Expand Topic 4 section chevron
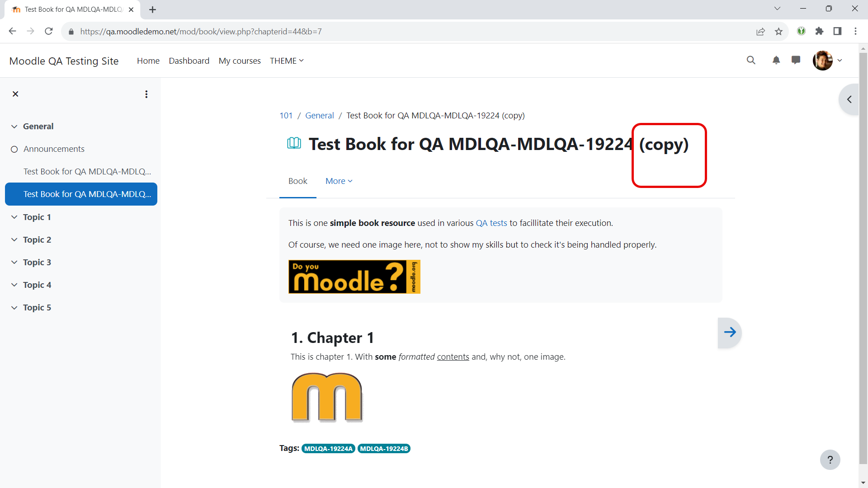The height and width of the screenshot is (488, 868). click(x=14, y=285)
